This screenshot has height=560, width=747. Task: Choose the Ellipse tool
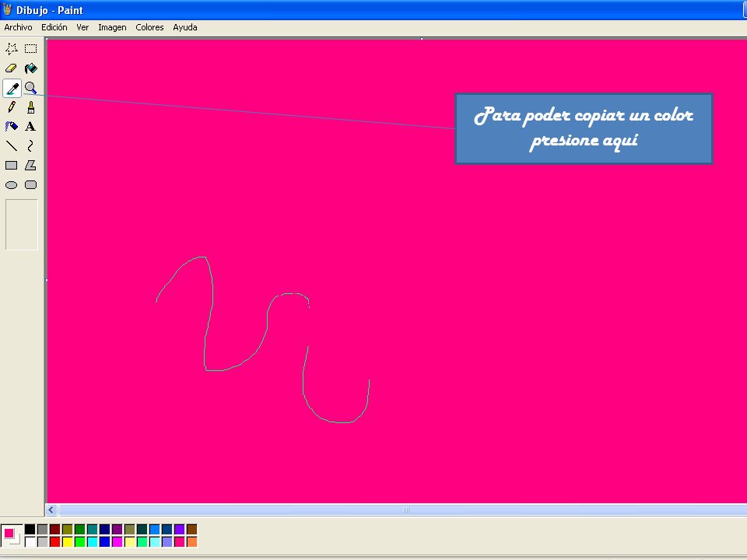(x=12, y=185)
